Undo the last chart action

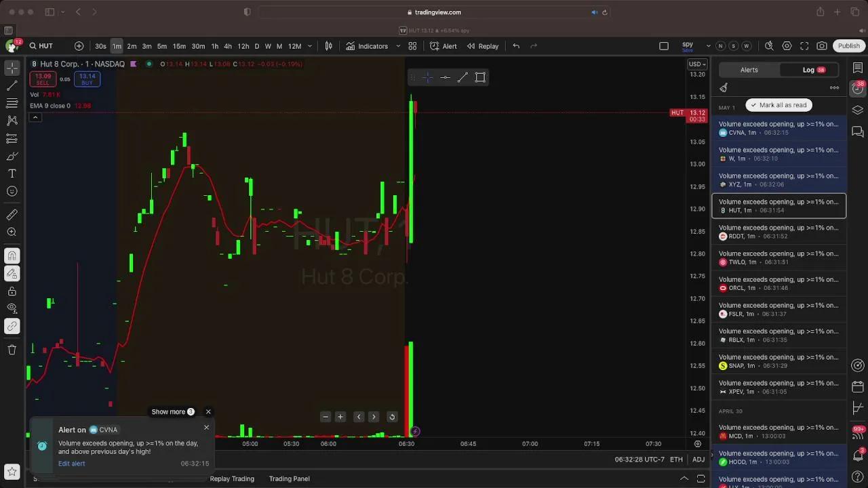(x=516, y=46)
